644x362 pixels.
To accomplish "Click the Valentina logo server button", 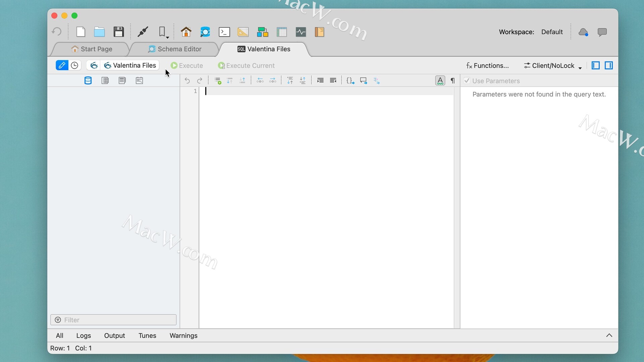I will (94, 65).
